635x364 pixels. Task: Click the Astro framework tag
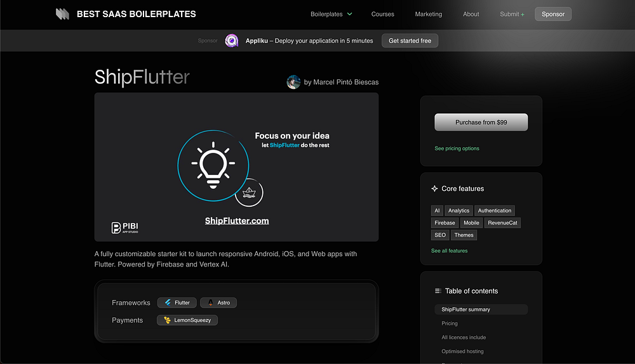tap(218, 302)
